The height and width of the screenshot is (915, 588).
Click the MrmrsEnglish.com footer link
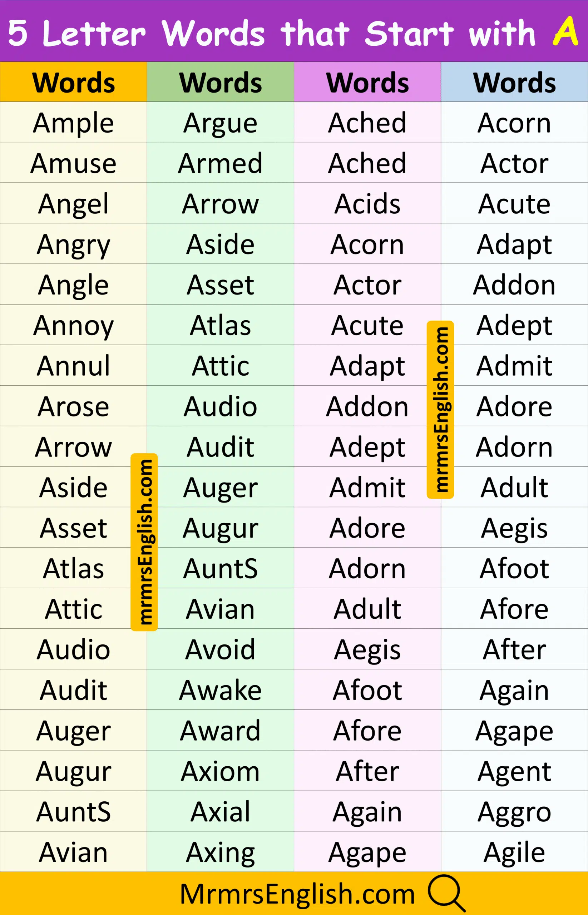[x=297, y=894]
